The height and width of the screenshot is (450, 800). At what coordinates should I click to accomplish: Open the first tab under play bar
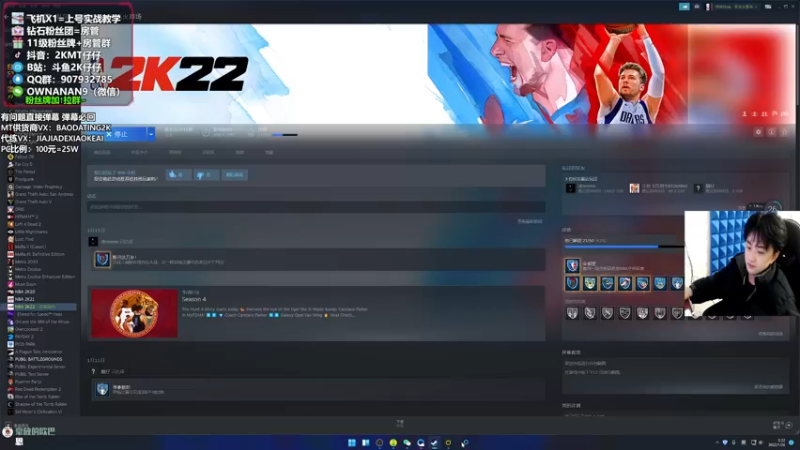coord(102,153)
